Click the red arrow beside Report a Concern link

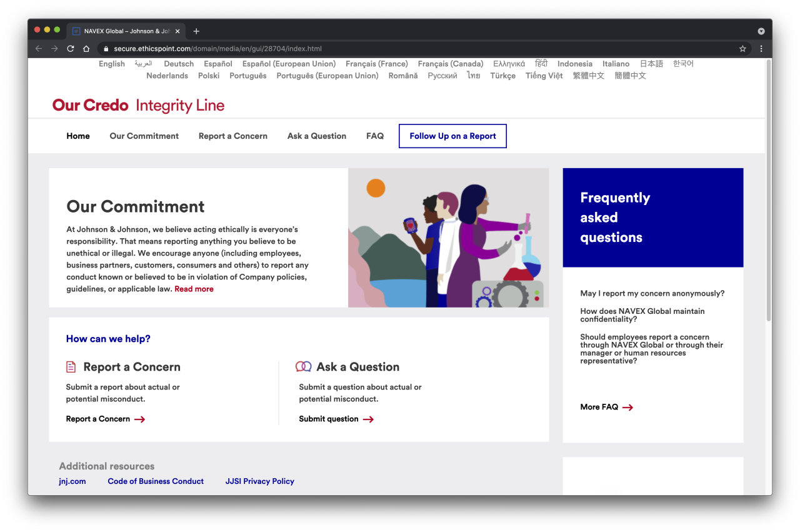pyautogui.click(x=139, y=419)
